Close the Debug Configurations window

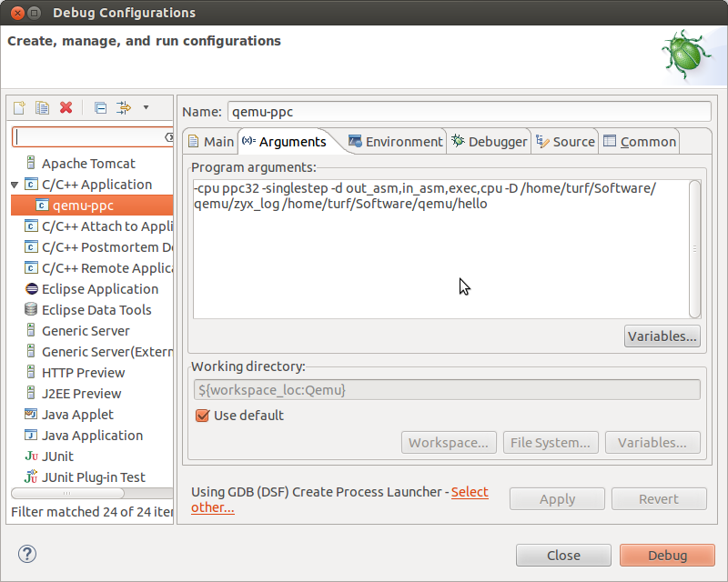pos(17,13)
